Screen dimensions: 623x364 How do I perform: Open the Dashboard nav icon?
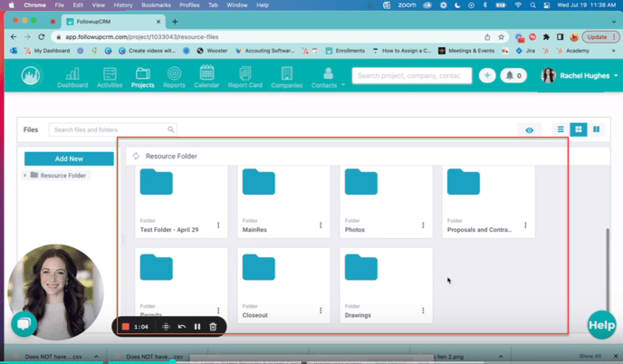tap(72, 78)
